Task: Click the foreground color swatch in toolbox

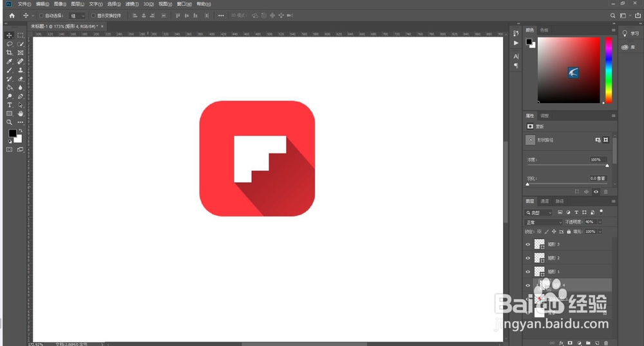Action: point(12,133)
